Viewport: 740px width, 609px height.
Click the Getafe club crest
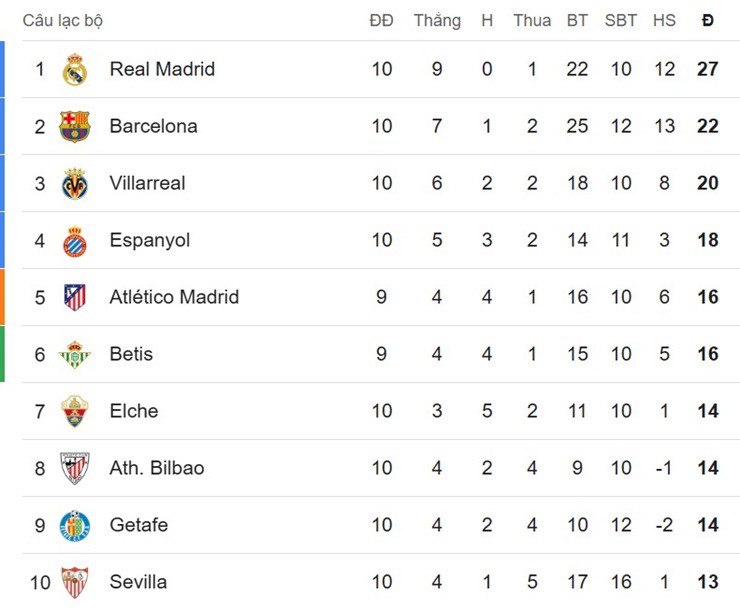pyautogui.click(x=75, y=525)
